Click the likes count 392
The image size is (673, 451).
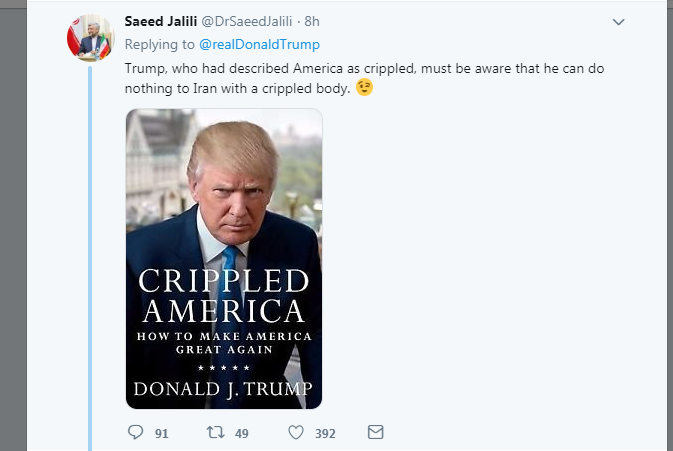coord(325,433)
